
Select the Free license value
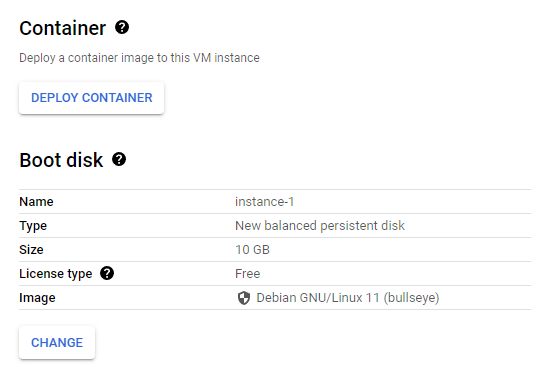[x=248, y=274]
